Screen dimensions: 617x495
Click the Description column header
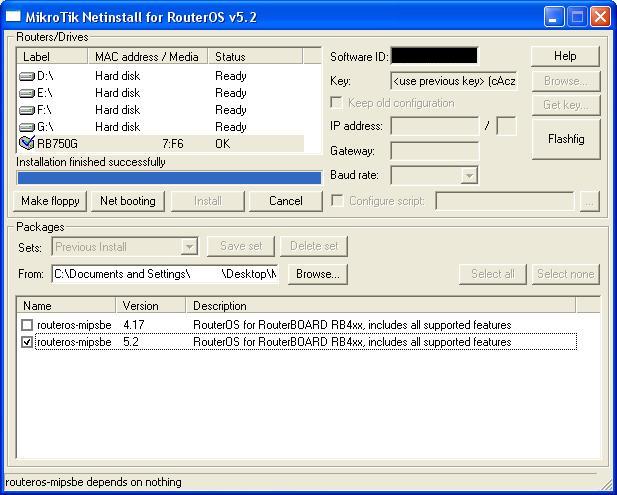pyautogui.click(x=381, y=306)
